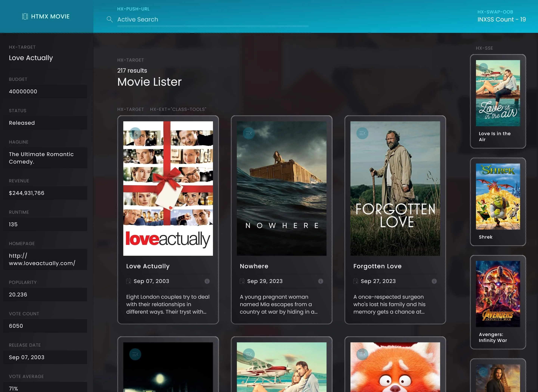Viewport: 538px width, 392px height.
Task: Click calendar icon beside Sep 07, 2003 on card
Action: (x=129, y=281)
